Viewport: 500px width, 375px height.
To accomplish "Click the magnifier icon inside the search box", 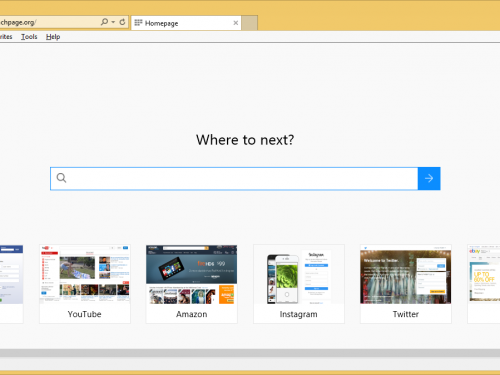I will 61,178.
